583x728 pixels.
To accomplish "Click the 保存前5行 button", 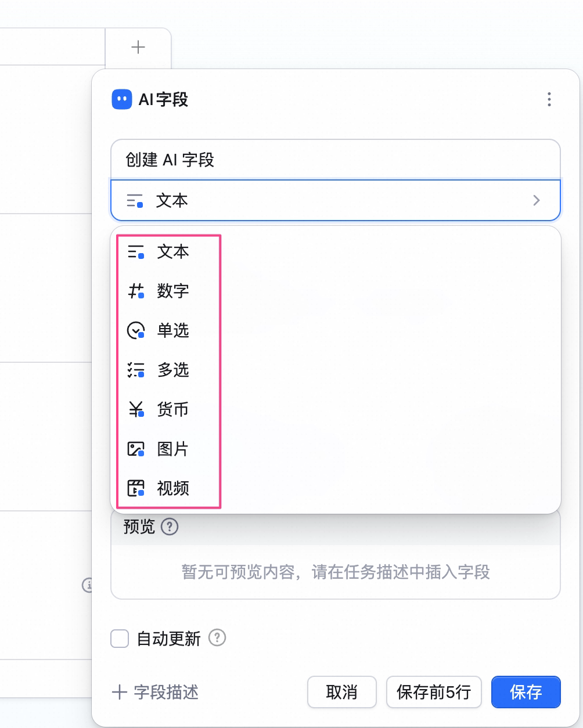I will point(434,692).
